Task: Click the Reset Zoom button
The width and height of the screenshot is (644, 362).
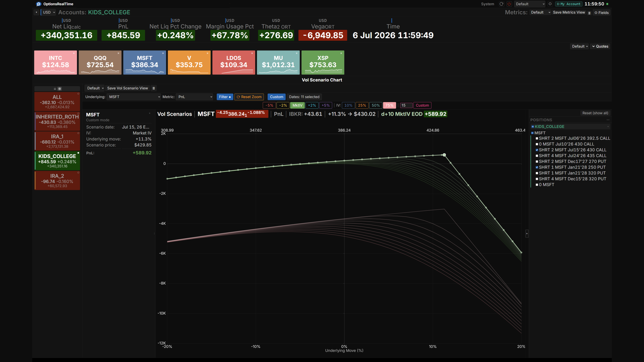Action: (249, 97)
